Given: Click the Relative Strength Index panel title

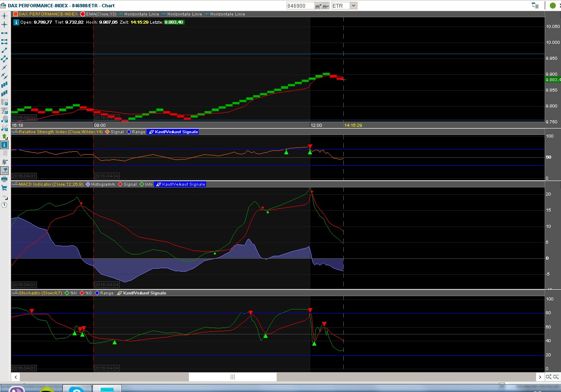Looking at the screenshot, I should click(60, 132).
